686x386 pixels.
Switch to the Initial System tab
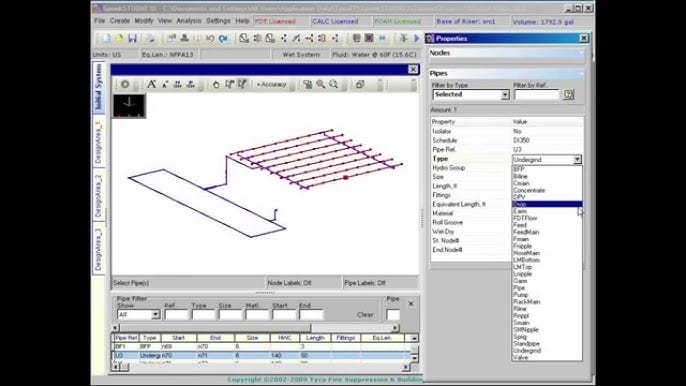[98, 87]
